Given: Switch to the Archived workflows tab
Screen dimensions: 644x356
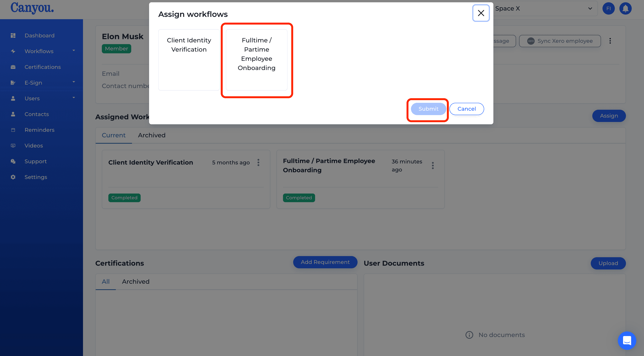Looking at the screenshot, I should click(x=151, y=135).
